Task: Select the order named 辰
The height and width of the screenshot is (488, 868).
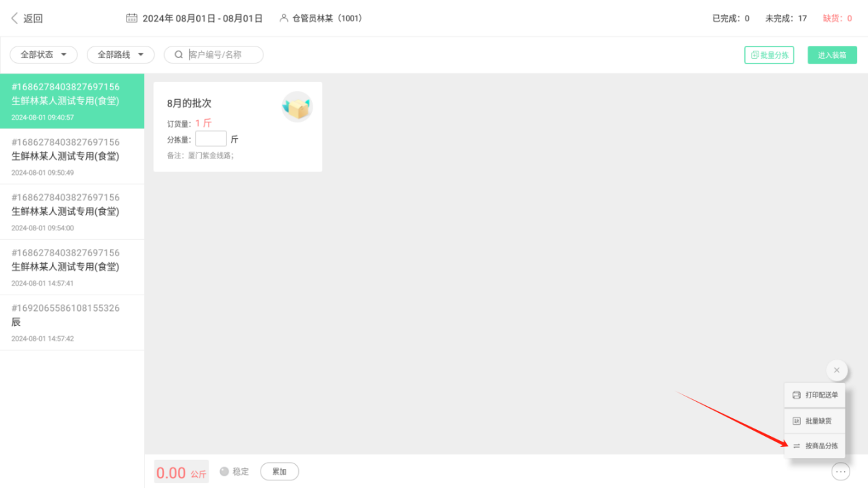Action: point(72,323)
